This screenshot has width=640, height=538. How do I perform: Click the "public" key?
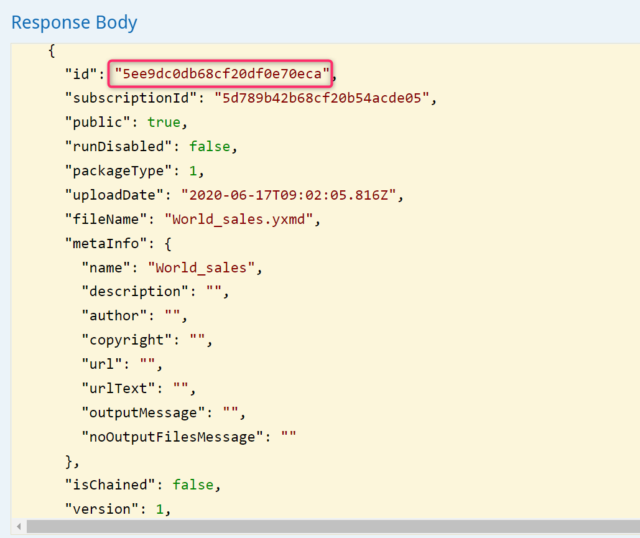point(98,122)
